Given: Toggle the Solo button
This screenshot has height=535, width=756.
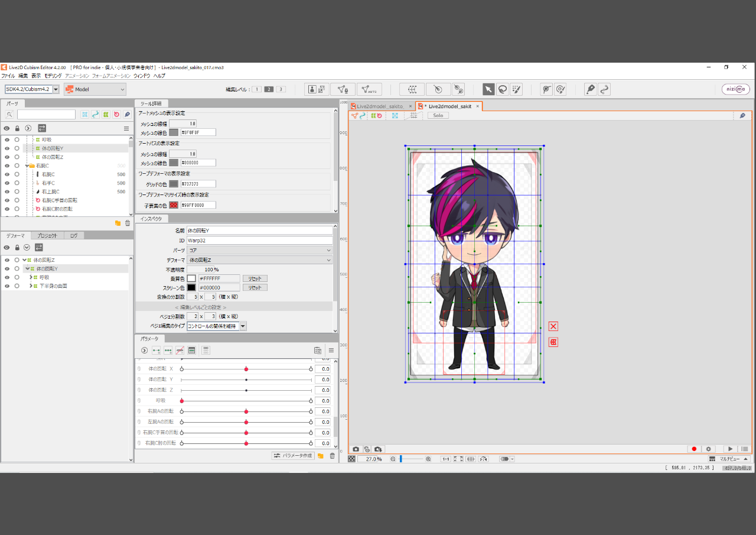Looking at the screenshot, I should [438, 115].
